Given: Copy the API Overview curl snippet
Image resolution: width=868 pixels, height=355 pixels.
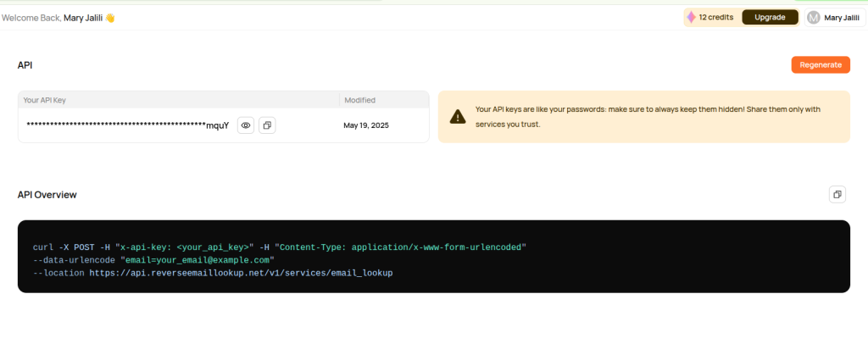Looking at the screenshot, I should point(837,195).
